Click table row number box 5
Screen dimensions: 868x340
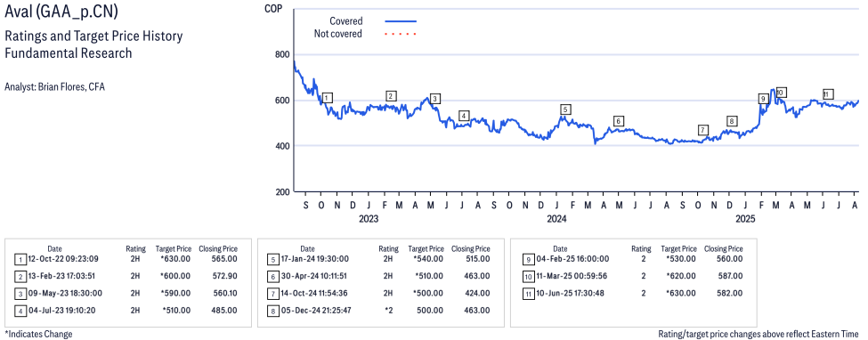pos(272,259)
